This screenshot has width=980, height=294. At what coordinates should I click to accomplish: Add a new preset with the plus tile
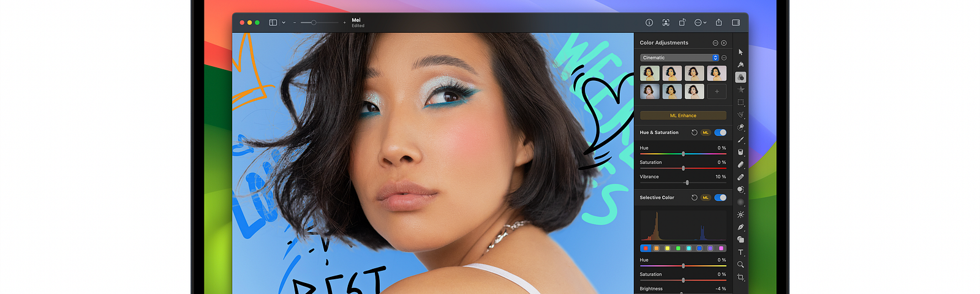click(717, 91)
